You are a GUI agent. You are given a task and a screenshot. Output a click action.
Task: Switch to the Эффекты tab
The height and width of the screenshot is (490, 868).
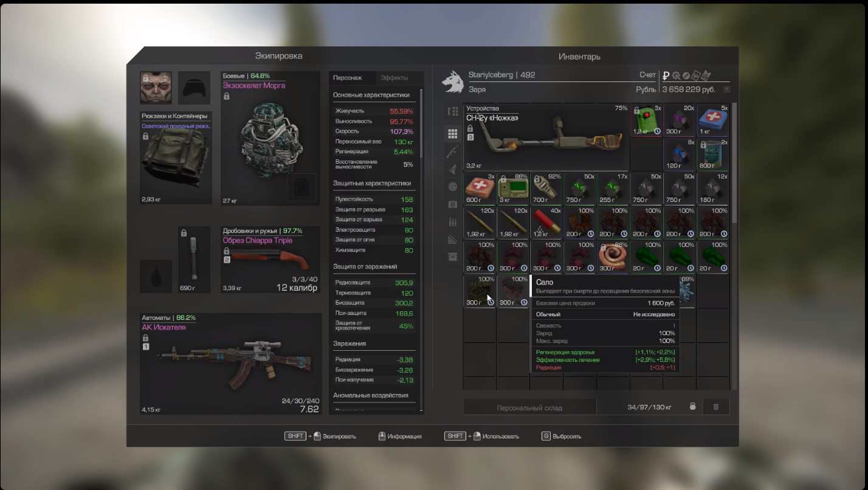coord(394,78)
